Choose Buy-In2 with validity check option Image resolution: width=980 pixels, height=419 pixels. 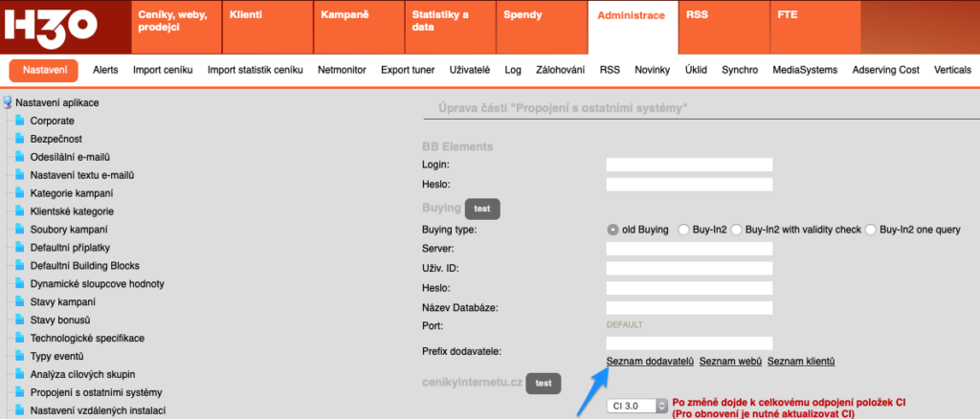pyautogui.click(x=736, y=230)
